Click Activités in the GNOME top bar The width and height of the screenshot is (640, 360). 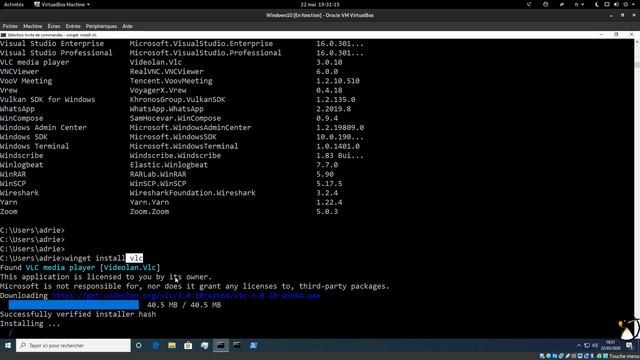click(14, 4)
